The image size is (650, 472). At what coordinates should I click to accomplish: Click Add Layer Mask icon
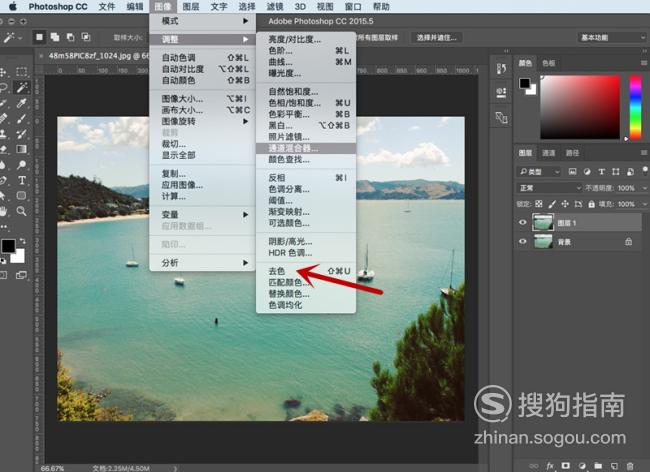point(566,466)
